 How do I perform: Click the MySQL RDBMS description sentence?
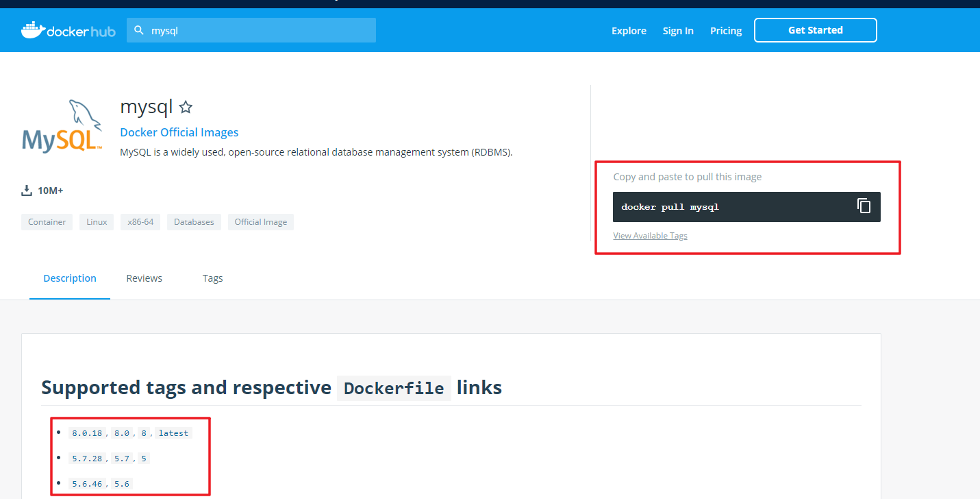click(316, 152)
